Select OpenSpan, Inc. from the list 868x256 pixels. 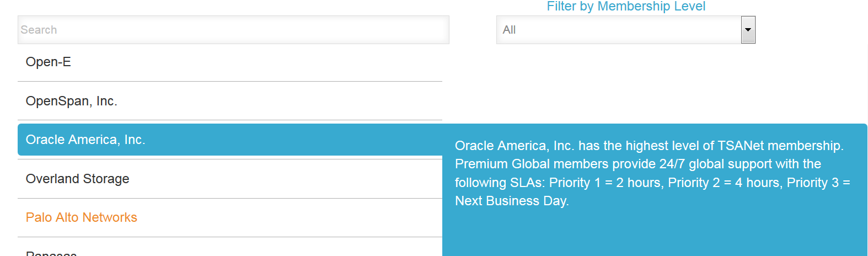pyautogui.click(x=72, y=102)
